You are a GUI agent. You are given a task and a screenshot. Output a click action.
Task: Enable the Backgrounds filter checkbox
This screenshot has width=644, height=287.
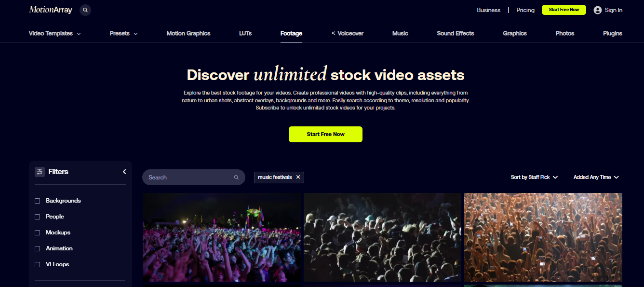point(38,201)
